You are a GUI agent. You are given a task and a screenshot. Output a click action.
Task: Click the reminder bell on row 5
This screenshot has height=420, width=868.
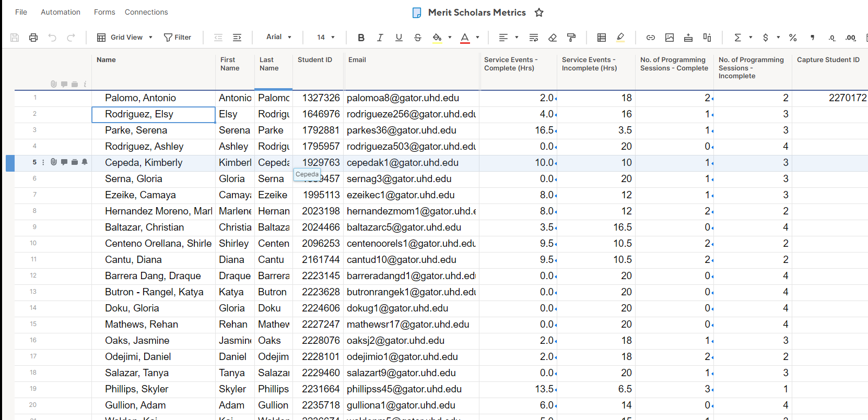[85, 162]
